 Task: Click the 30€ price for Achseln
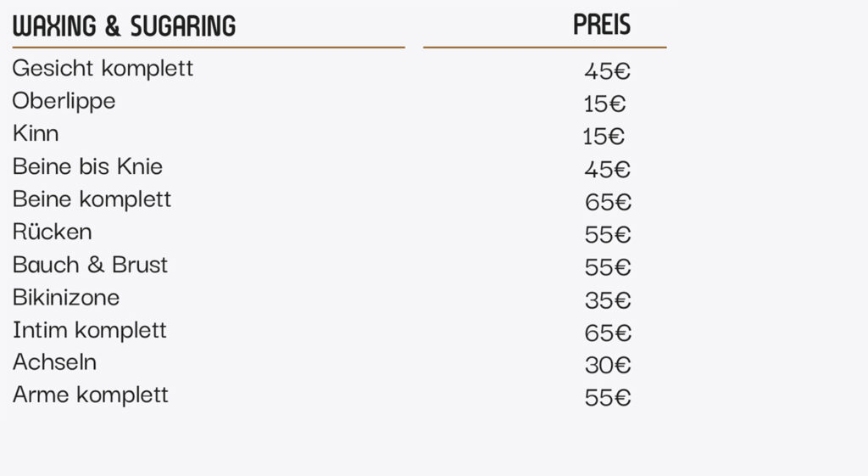(608, 366)
